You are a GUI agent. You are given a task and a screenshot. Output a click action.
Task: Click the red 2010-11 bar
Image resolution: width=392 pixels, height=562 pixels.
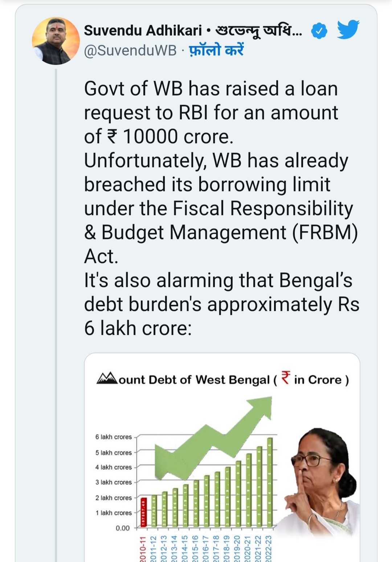point(143,512)
